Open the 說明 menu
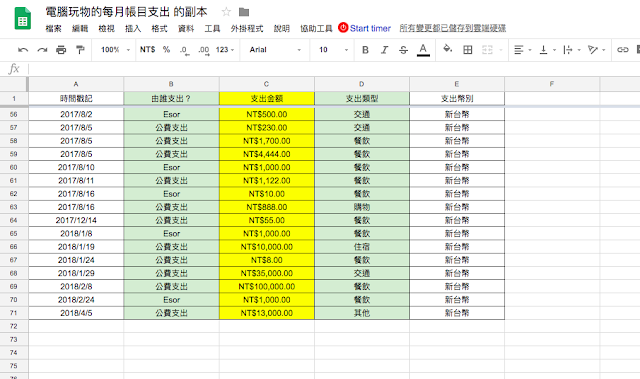The width and height of the screenshot is (640, 379). pyautogui.click(x=281, y=28)
